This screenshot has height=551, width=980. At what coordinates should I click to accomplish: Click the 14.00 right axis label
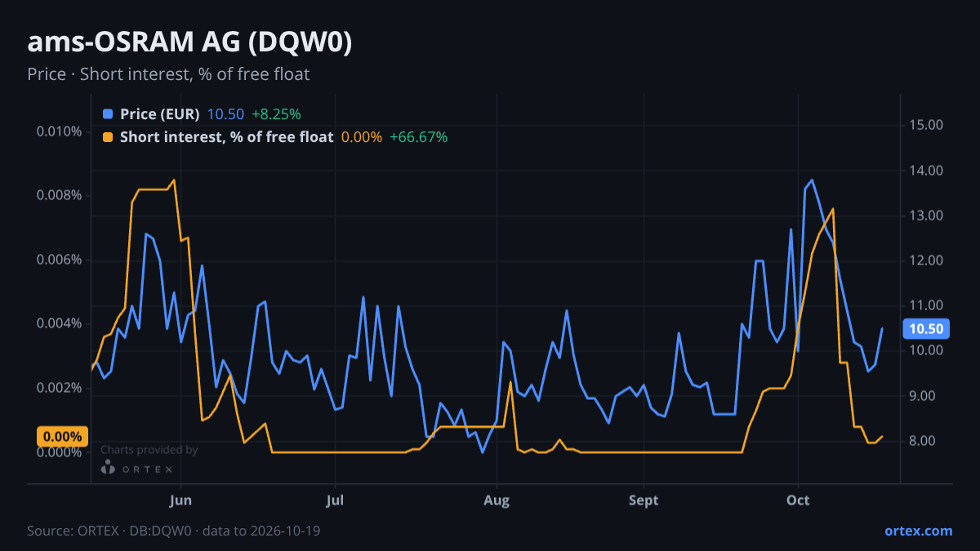[926, 171]
